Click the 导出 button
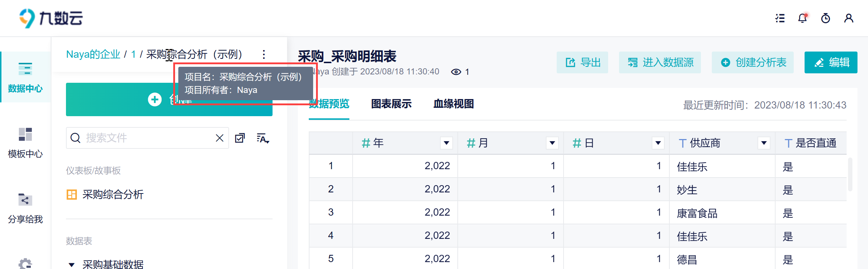Viewport: 868px width, 269px height. 582,62
